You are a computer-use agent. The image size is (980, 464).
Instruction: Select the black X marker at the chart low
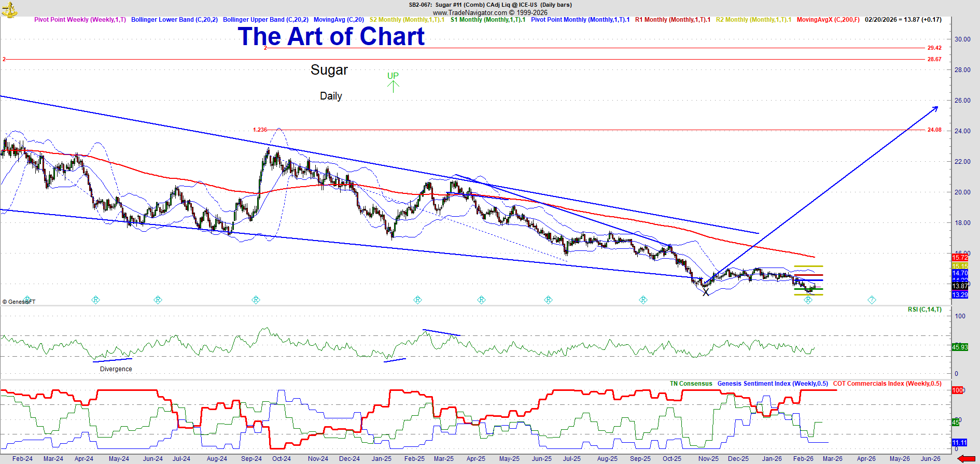pos(705,292)
